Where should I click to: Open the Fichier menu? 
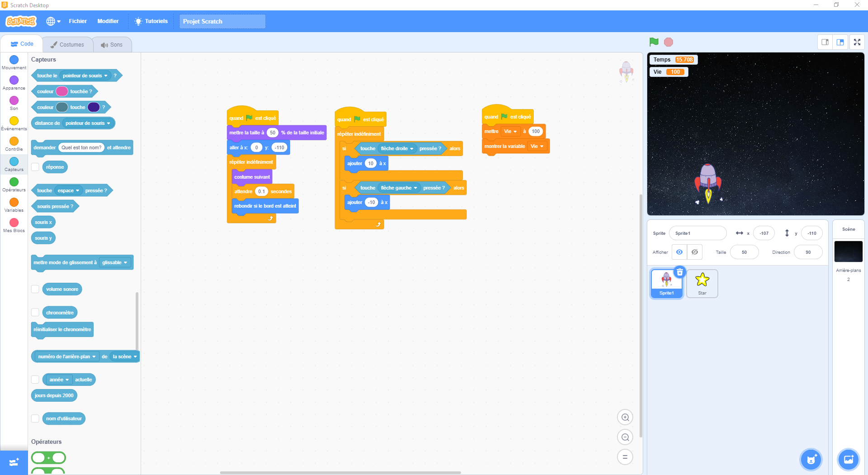[x=78, y=21]
